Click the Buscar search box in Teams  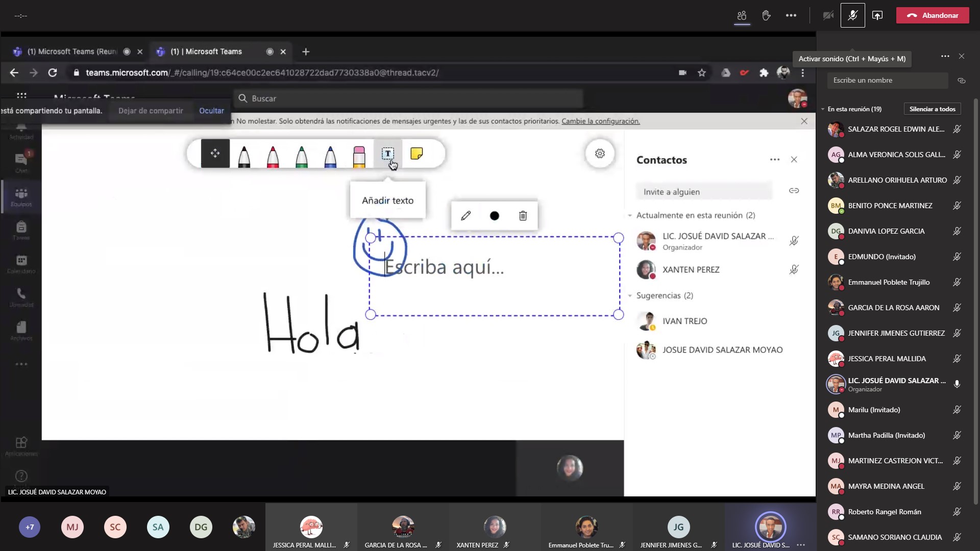(408, 98)
